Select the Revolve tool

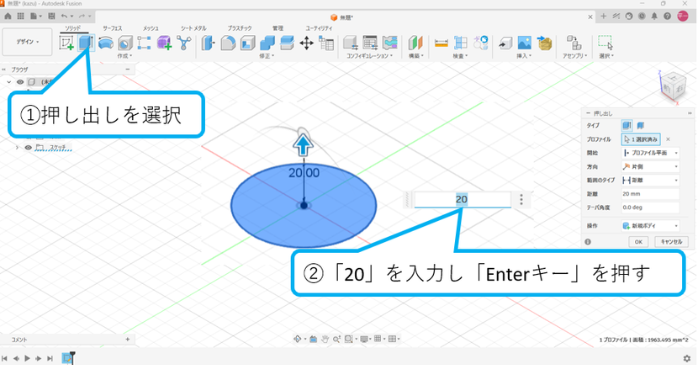[106, 43]
